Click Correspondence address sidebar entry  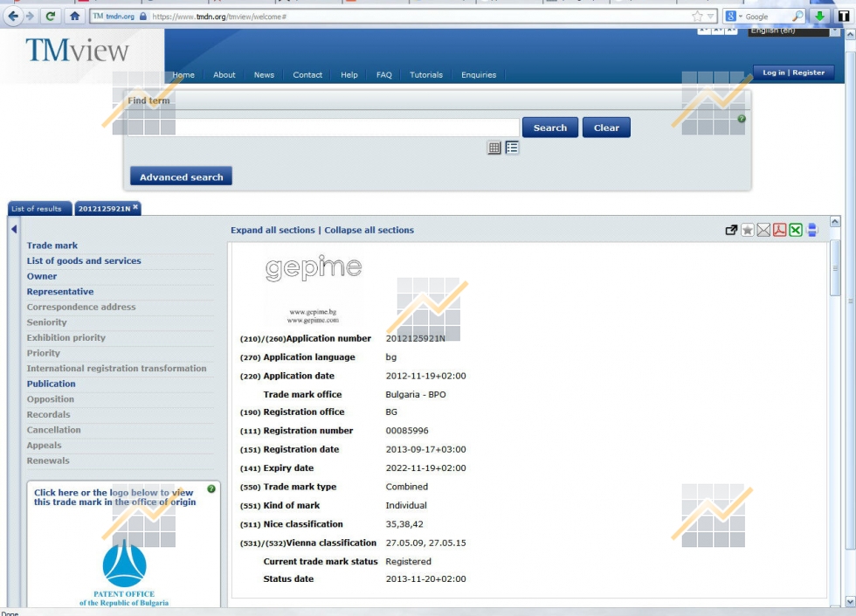click(x=81, y=307)
